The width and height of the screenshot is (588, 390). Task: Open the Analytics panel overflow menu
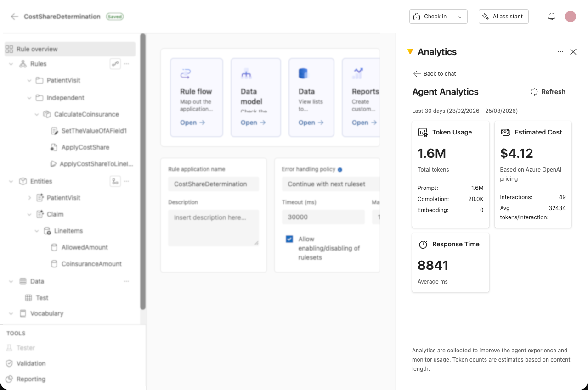coord(560,51)
